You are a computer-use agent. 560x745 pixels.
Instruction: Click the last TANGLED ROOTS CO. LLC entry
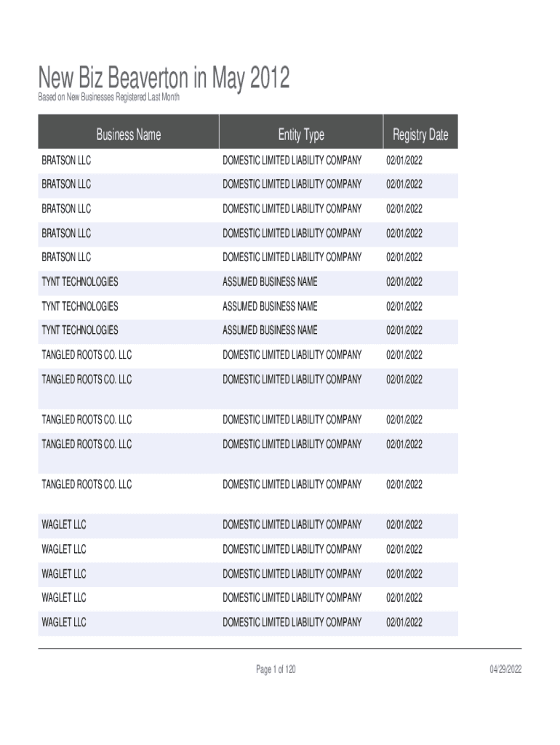87,485
